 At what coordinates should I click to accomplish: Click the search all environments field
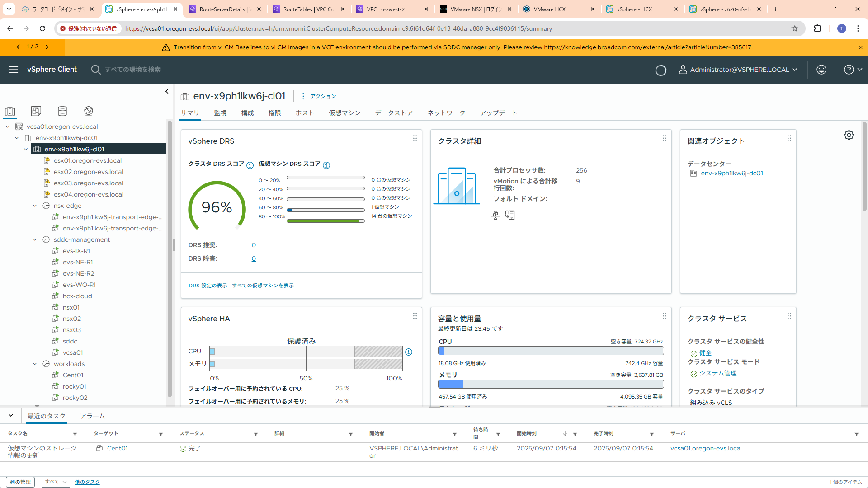coord(133,70)
